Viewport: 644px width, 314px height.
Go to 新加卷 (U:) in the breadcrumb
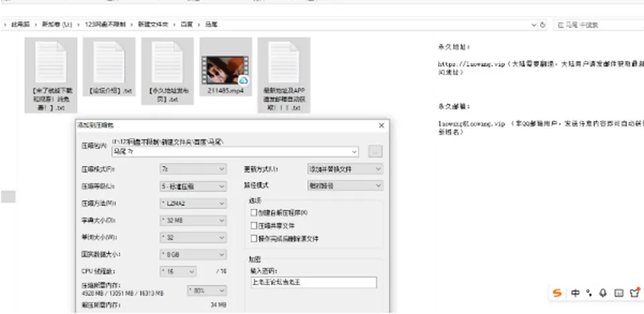(x=56, y=25)
